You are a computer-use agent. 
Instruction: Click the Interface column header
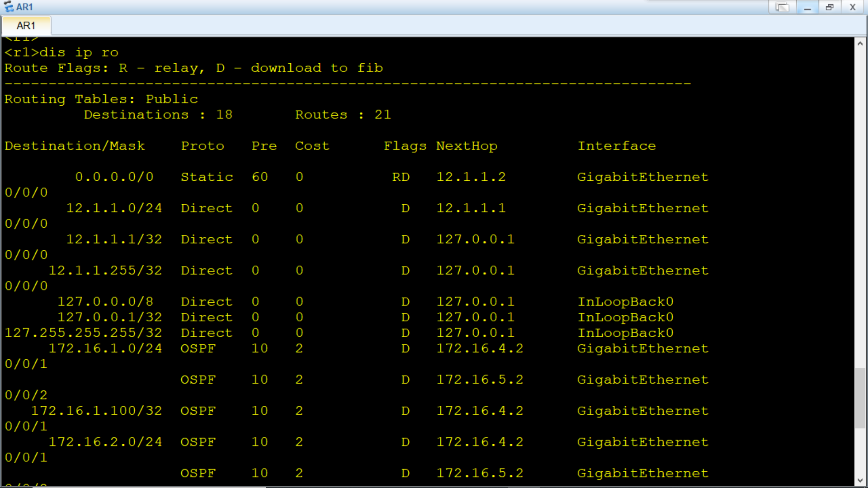[x=617, y=146]
